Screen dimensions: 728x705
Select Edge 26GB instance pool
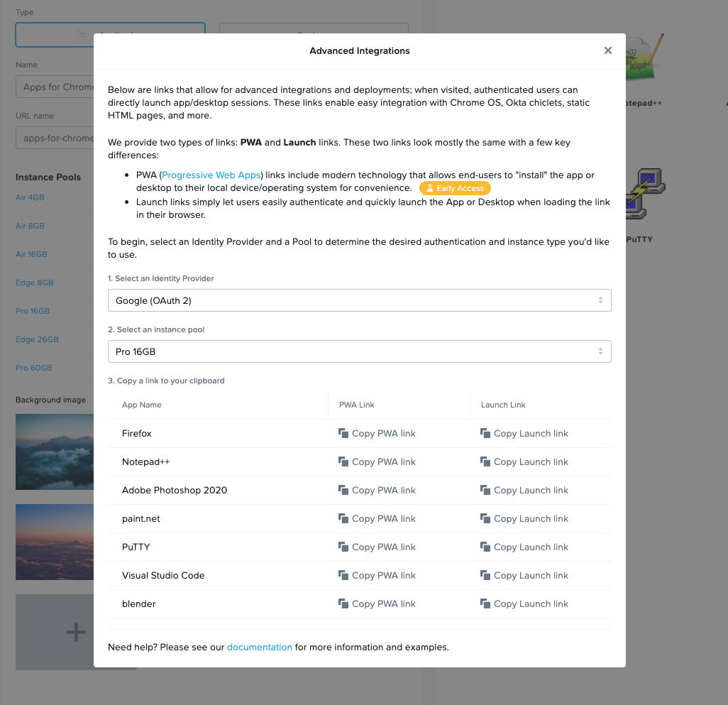point(37,339)
